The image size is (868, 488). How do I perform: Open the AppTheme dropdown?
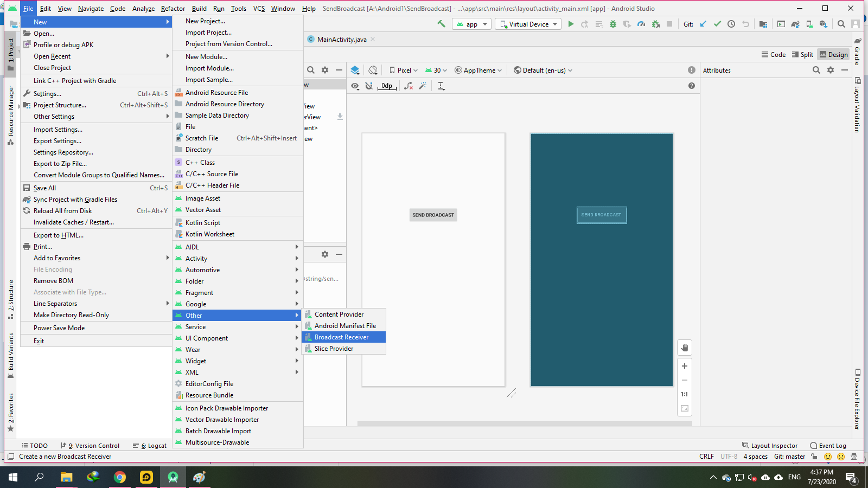tap(478, 70)
